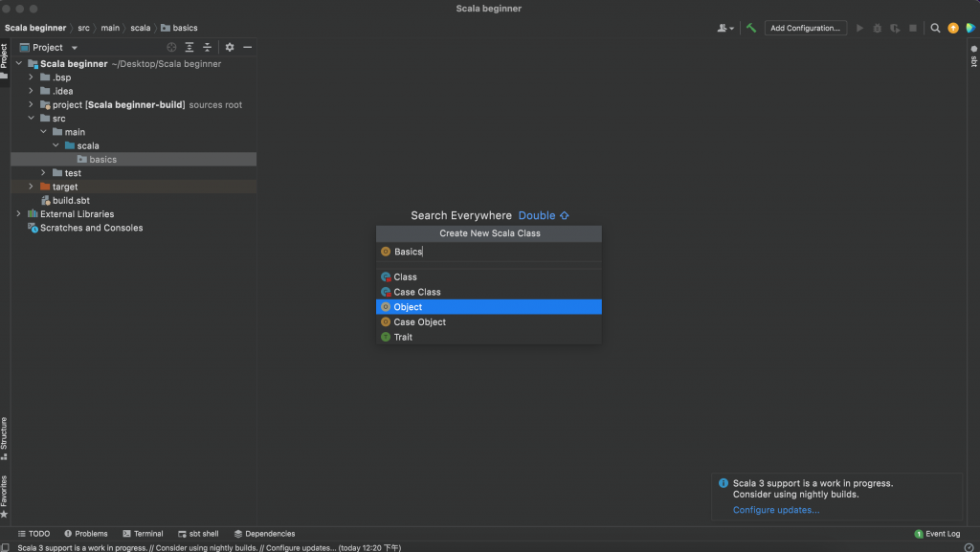980x552 pixels.
Task: Open the Dependencies tool window
Action: point(264,533)
